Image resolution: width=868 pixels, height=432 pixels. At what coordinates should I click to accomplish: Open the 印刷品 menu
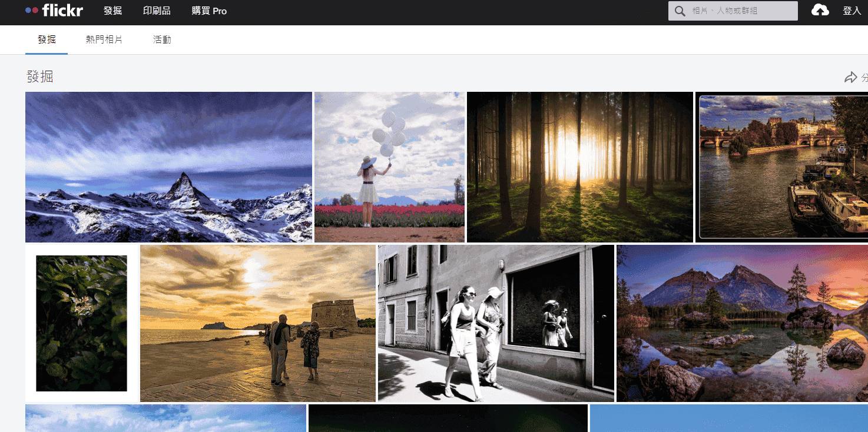tap(157, 11)
